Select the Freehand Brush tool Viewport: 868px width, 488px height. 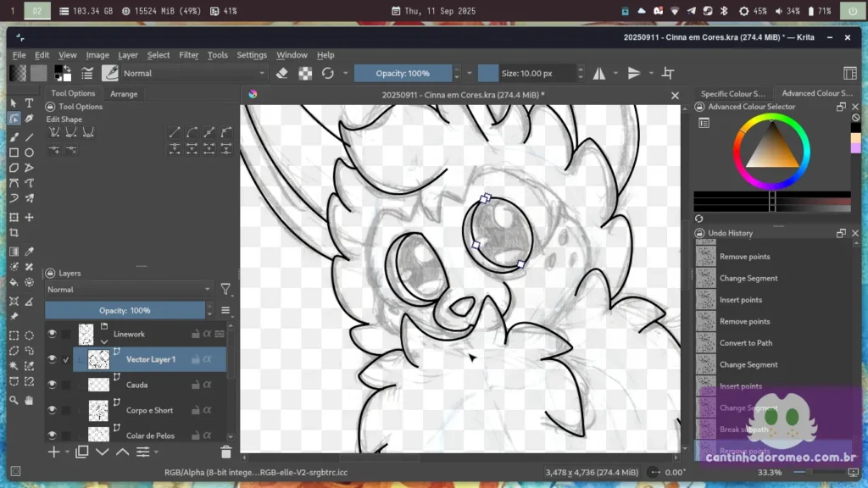(x=14, y=136)
